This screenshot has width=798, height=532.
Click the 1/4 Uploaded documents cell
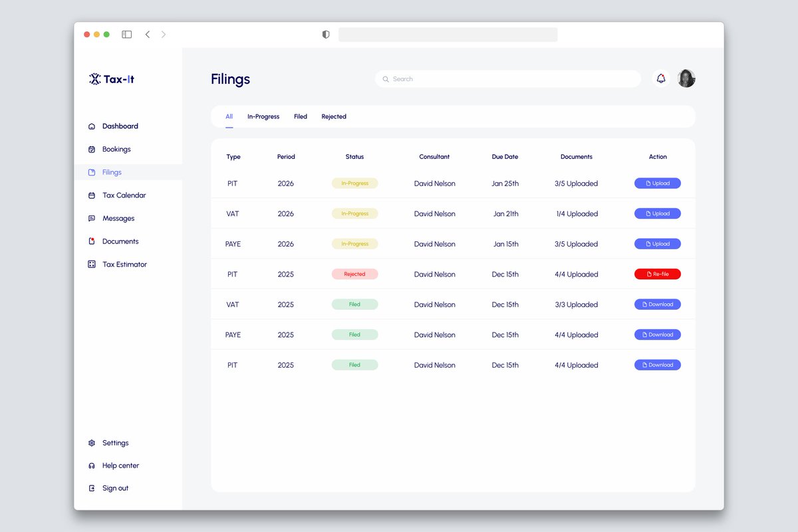[577, 213]
